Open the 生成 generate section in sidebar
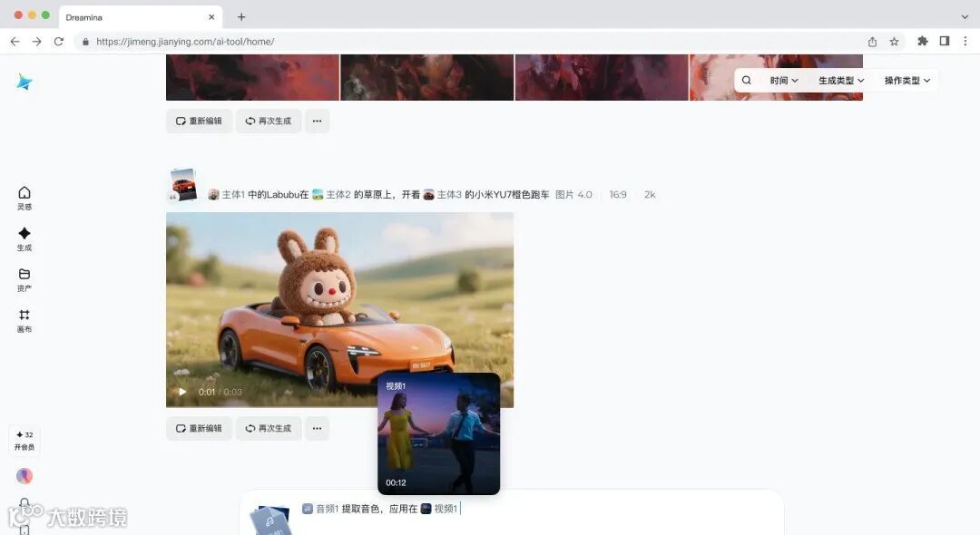Viewport: 980px width, 535px height. [x=24, y=239]
